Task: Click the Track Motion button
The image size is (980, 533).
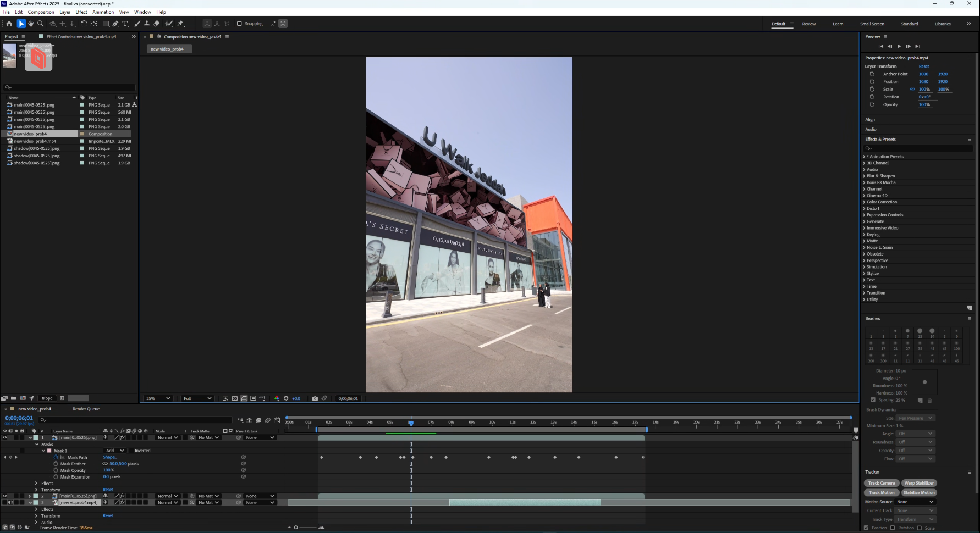Action: click(881, 492)
